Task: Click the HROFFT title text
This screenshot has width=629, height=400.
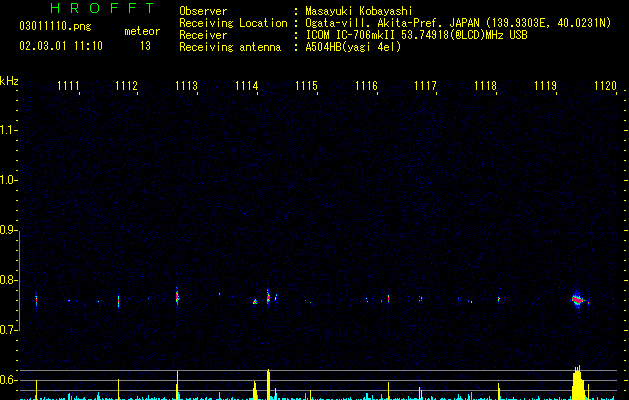Action: click(102, 8)
